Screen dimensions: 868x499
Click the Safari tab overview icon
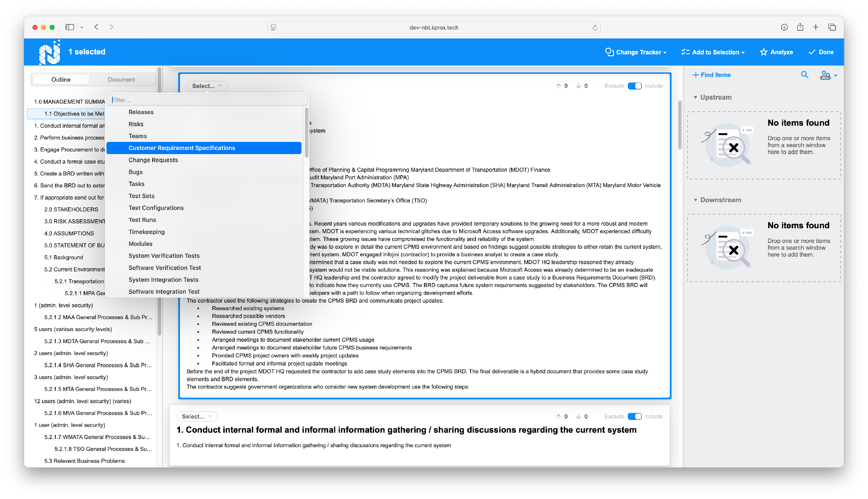[832, 27]
